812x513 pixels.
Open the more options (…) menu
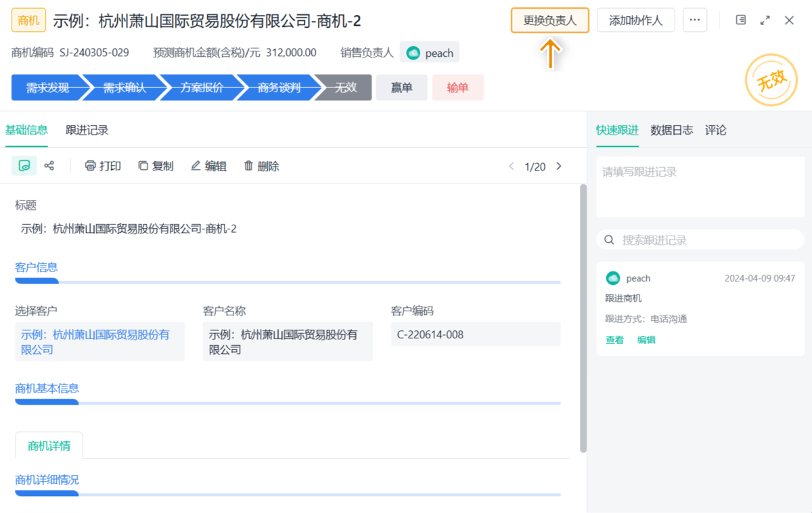click(x=695, y=20)
